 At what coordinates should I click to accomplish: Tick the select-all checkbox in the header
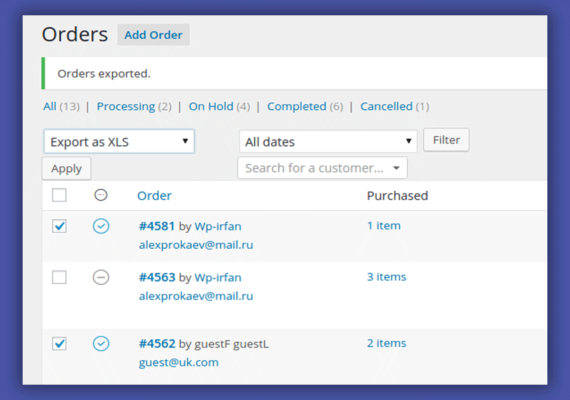[59, 195]
